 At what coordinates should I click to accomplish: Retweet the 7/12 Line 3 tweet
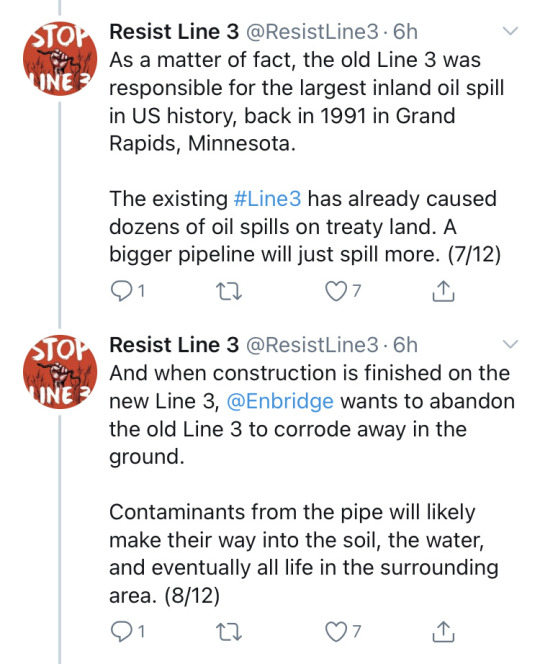(x=229, y=291)
